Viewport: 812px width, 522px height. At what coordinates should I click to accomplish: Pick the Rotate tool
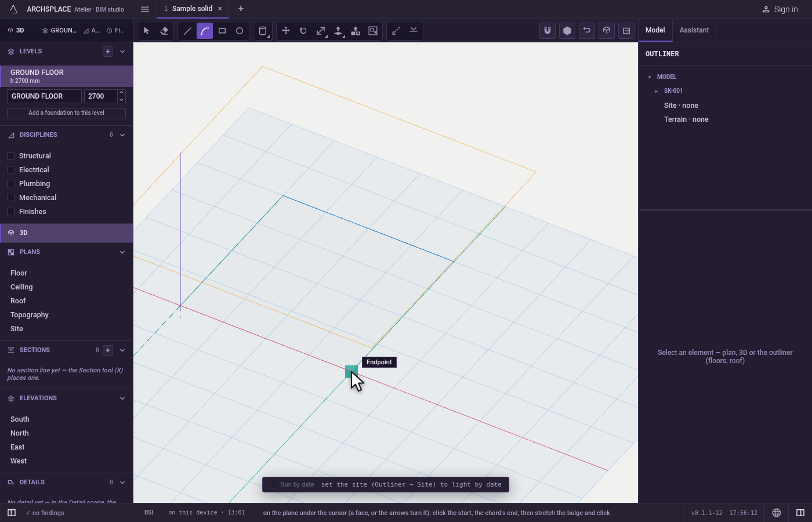tap(303, 31)
